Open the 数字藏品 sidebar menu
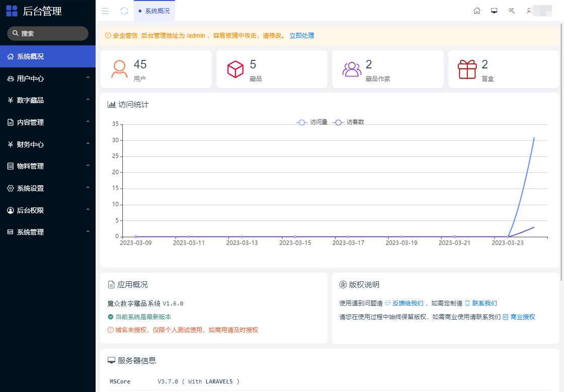Screen dimensions: 564x392 click(48, 100)
